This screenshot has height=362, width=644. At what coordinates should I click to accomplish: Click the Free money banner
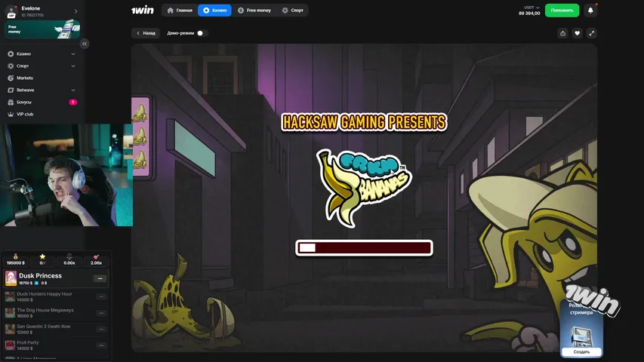[x=42, y=29]
